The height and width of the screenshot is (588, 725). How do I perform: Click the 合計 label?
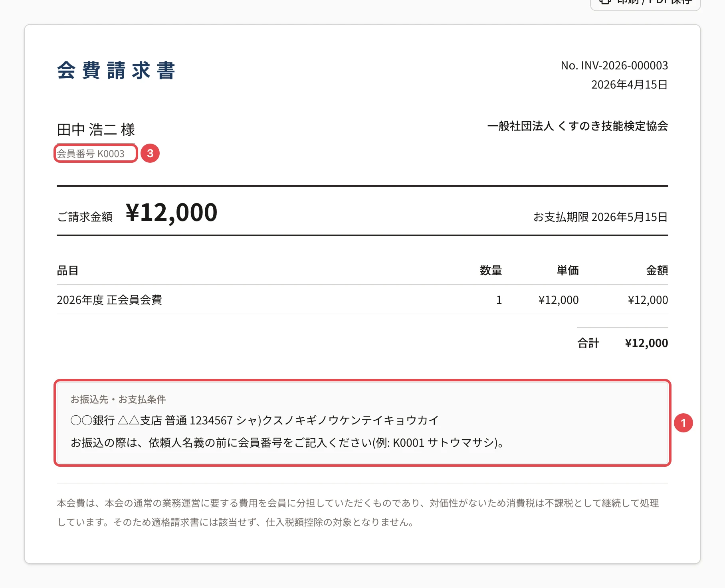588,343
